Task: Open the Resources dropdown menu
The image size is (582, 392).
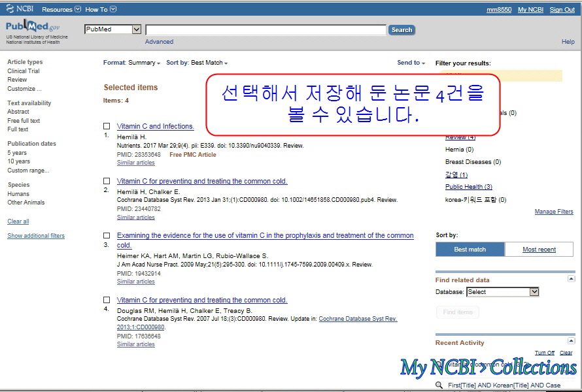Action: tap(61, 9)
